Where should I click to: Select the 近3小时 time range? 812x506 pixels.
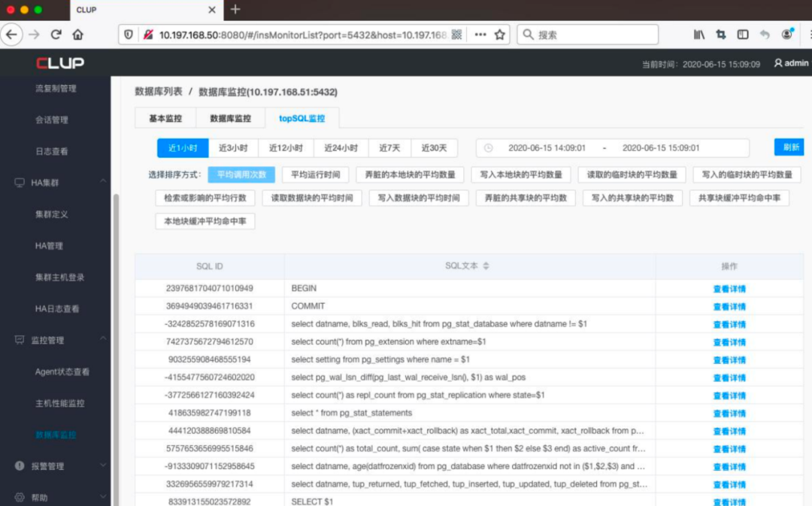click(x=233, y=148)
